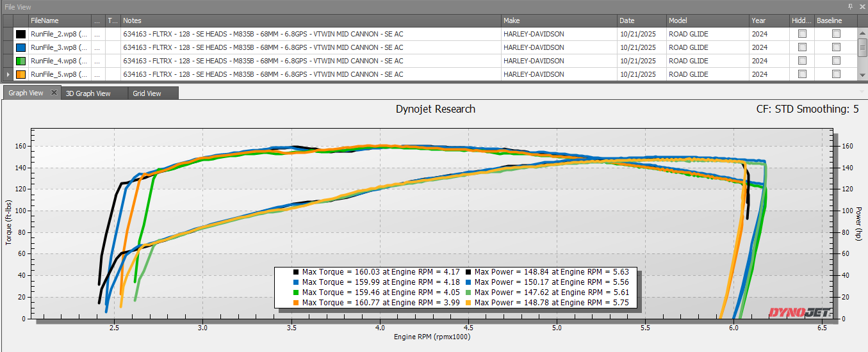The image size is (868, 352).
Task: Pin the File View panel with the pushpin icon
Action: tap(850, 6)
